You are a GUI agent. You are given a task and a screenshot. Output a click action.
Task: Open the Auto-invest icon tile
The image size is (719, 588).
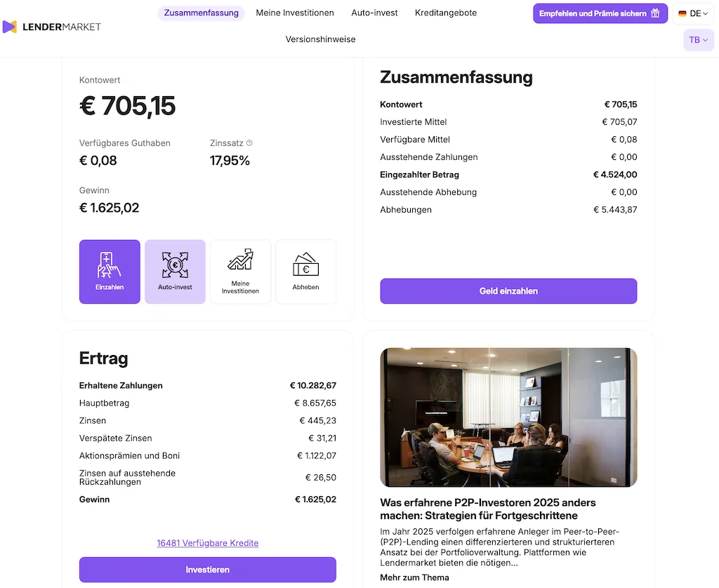click(175, 272)
